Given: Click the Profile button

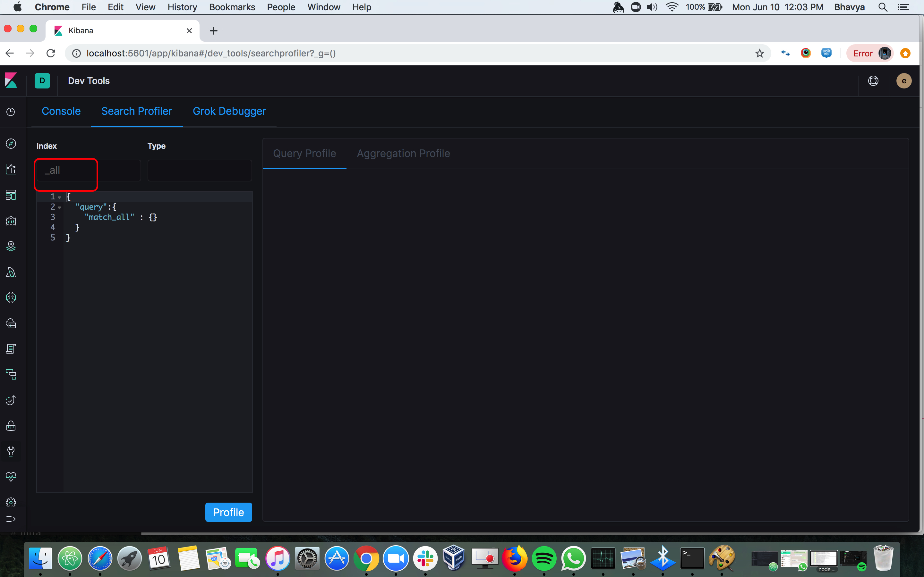Looking at the screenshot, I should pyautogui.click(x=228, y=512).
